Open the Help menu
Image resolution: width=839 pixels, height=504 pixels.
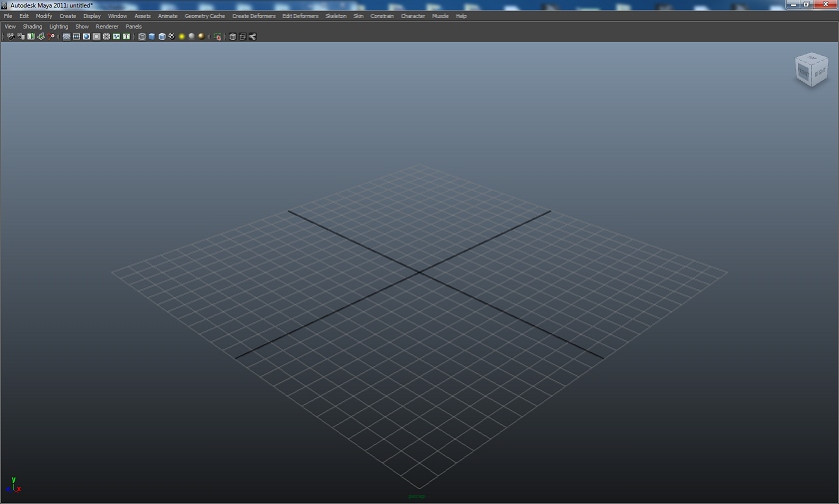(x=461, y=16)
